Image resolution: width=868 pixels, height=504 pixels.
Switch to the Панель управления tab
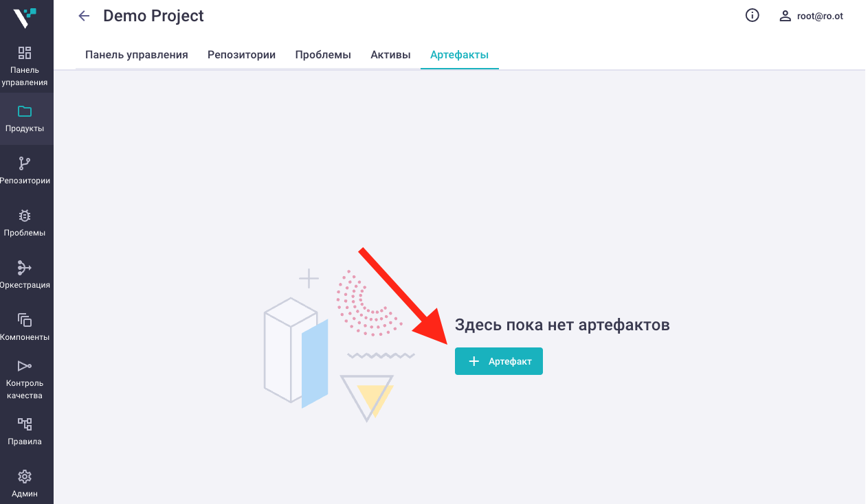click(x=137, y=55)
